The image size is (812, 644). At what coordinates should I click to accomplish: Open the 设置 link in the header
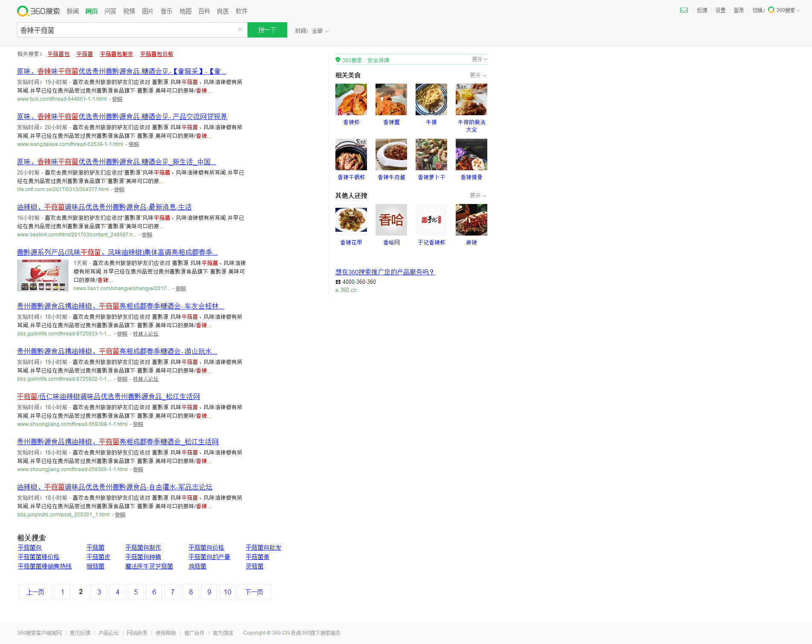click(720, 10)
